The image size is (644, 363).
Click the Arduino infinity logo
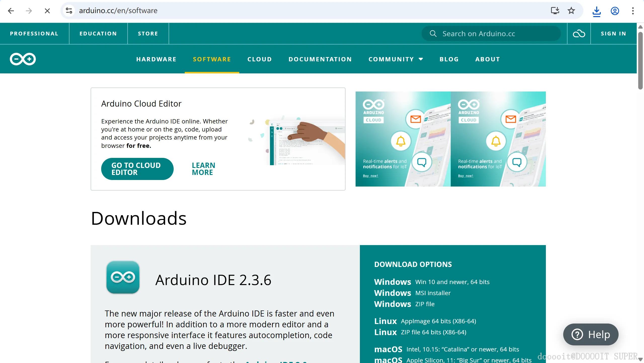(x=23, y=59)
